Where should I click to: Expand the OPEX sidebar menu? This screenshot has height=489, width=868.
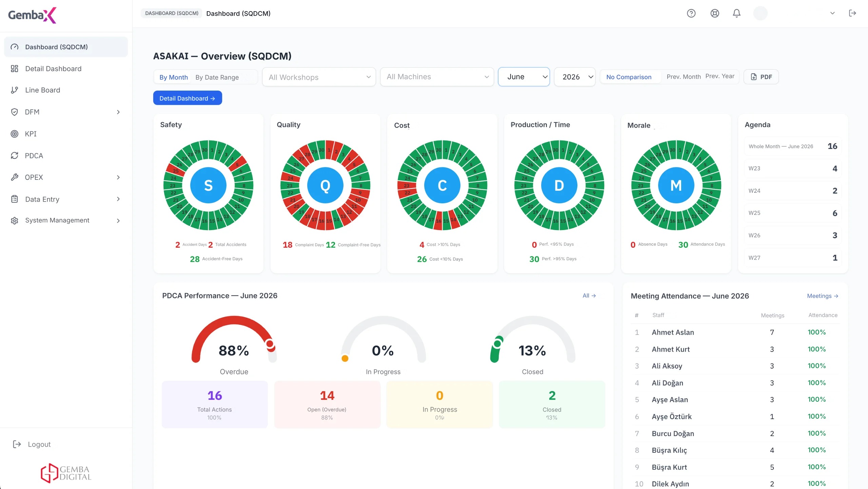[x=66, y=177]
